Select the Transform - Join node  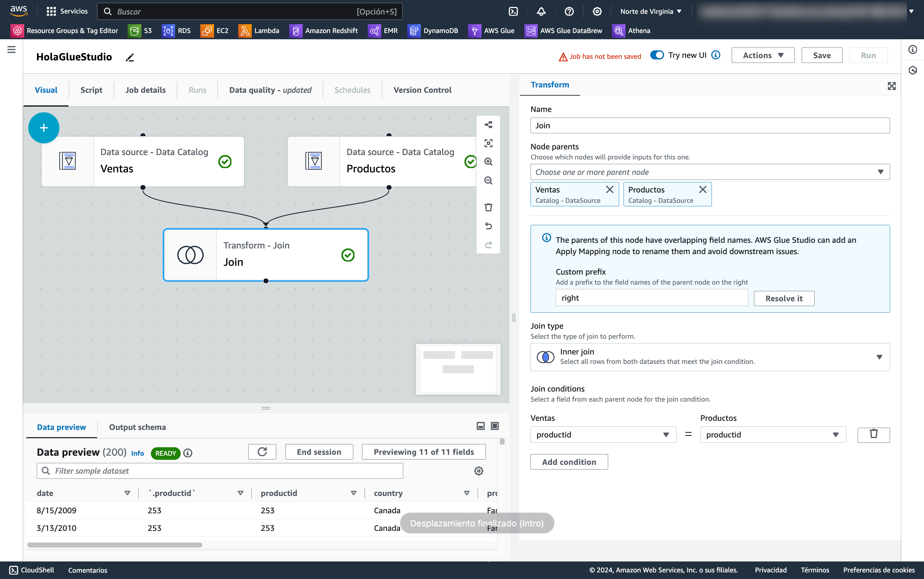[266, 255]
